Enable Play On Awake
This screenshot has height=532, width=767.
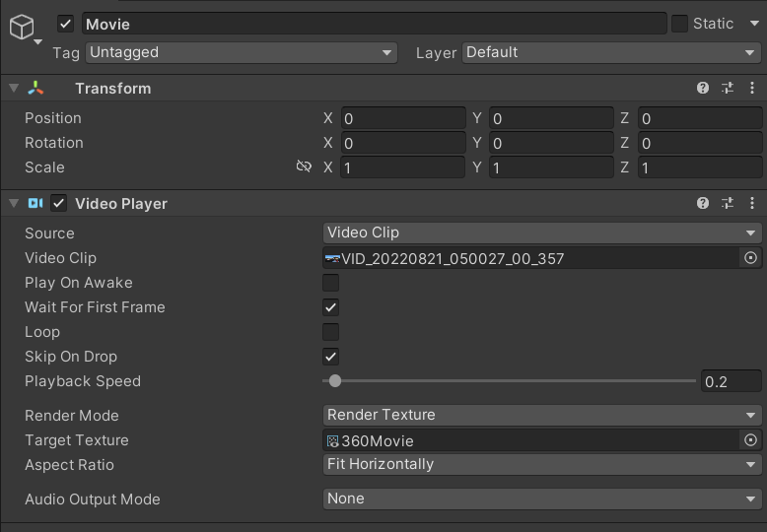pos(330,283)
